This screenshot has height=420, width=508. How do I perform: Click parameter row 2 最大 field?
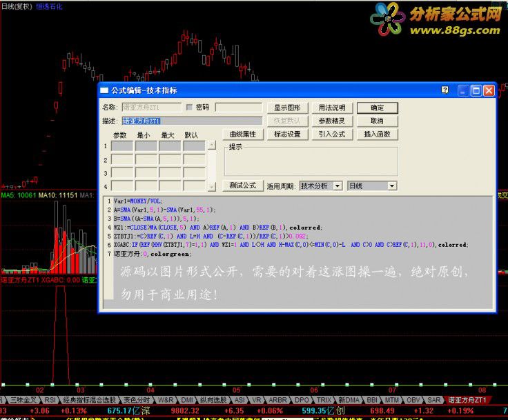click(170, 159)
